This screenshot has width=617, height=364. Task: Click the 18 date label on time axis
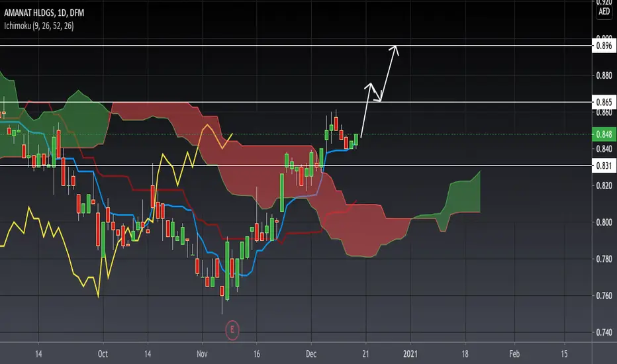click(465, 354)
